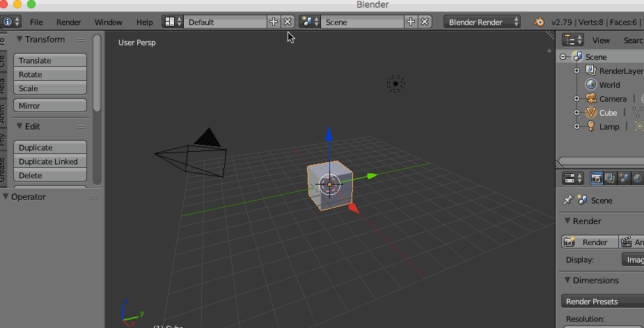Select the lamp object in the viewport
The height and width of the screenshot is (328, 644).
pyautogui.click(x=395, y=84)
